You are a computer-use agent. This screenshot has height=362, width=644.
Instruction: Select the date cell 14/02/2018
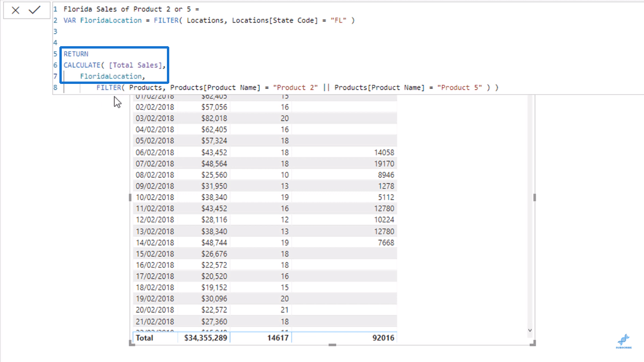155,242
